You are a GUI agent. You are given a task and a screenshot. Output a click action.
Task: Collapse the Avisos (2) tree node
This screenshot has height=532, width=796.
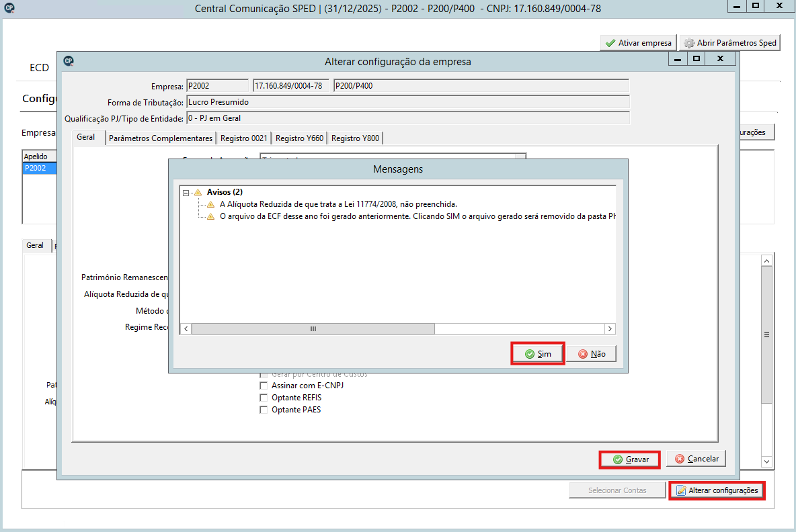tap(186, 193)
